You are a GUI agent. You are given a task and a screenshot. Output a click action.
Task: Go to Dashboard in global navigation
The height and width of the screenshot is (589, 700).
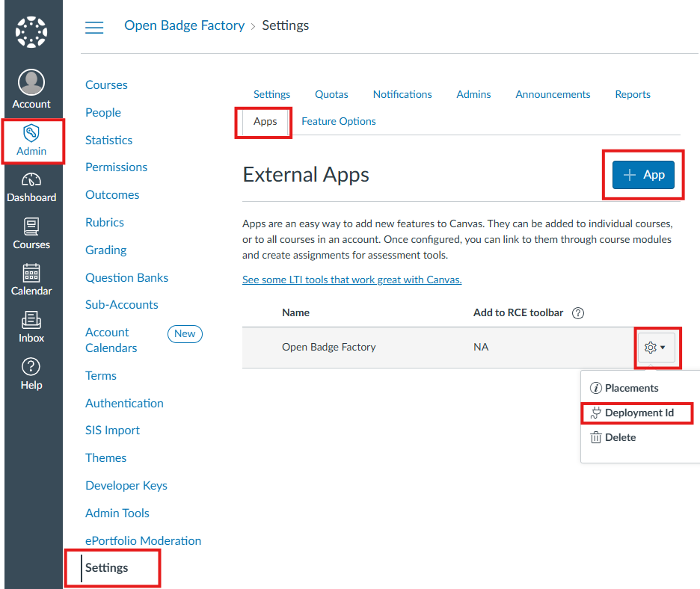[x=31, y=188]
